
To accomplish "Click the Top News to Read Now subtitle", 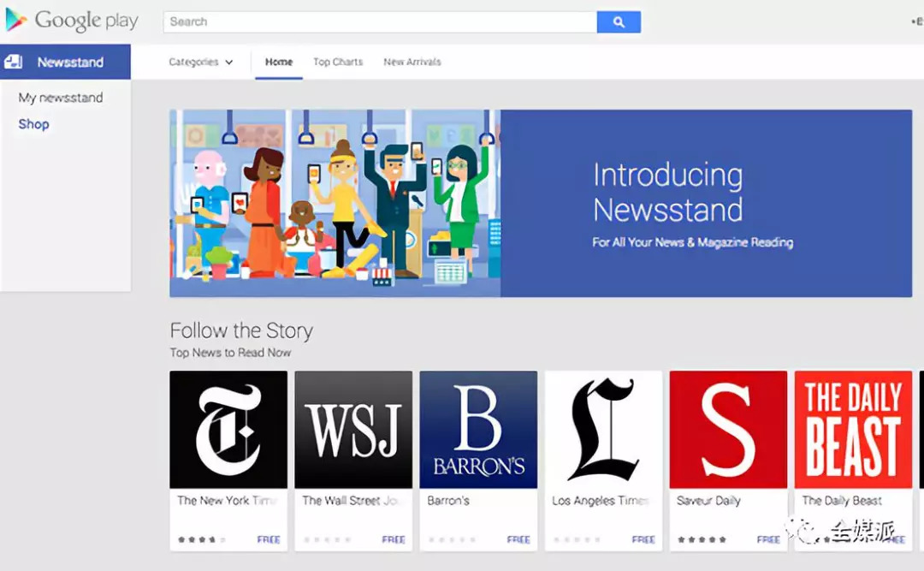I will point(230,352).
